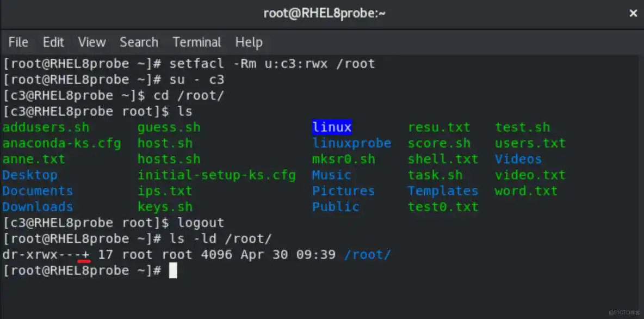Image resolution: width=644 pixels, height=319 pixels.
Task: Open the Edit menu
Action: pyautogui.click(x=53, y=42)
